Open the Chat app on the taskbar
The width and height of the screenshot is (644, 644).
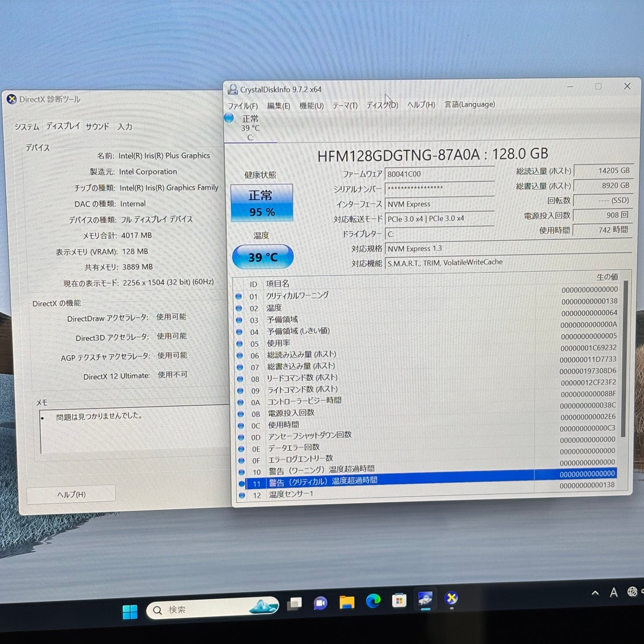320,603
